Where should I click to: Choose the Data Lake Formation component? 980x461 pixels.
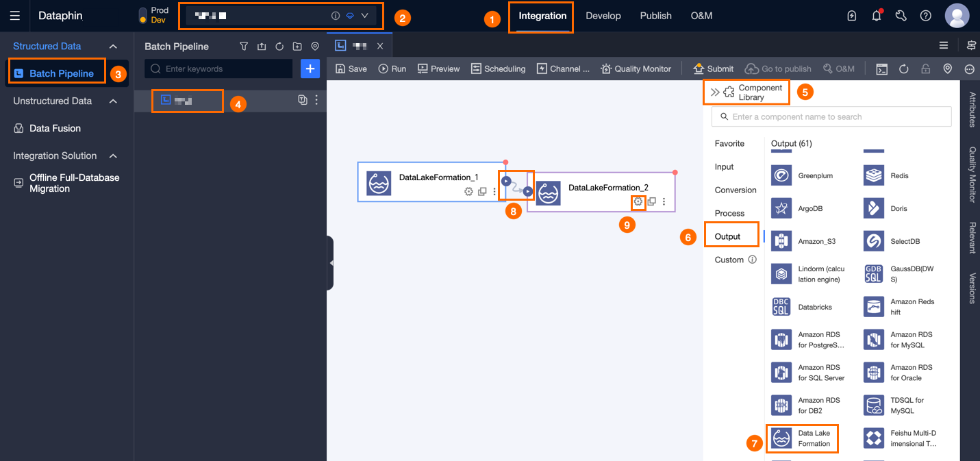pyautogui.click(x=802, y=438)
